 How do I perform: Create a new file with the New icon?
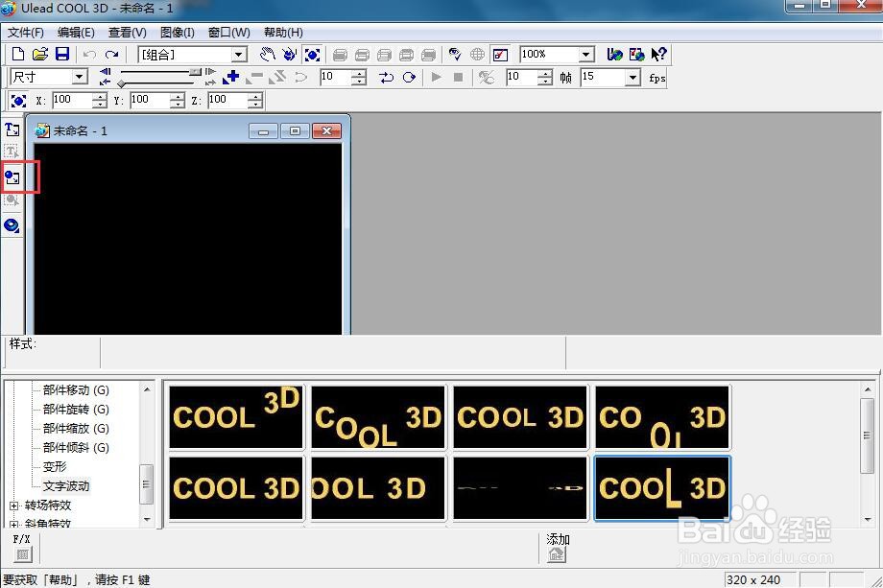(x=17, y=54)
